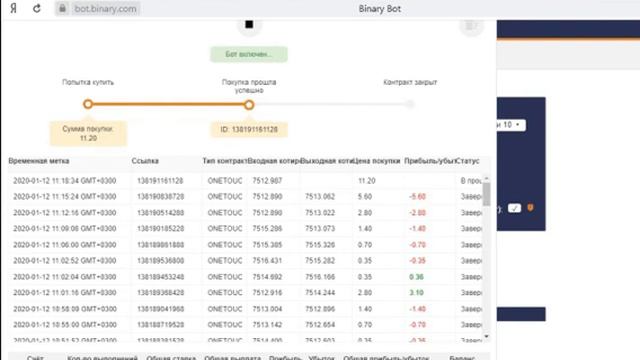Click the 'Выходная котировка' column header
The width and height of the screenshot is (640, 360).
pyautogui.click(x=327, y=161)
